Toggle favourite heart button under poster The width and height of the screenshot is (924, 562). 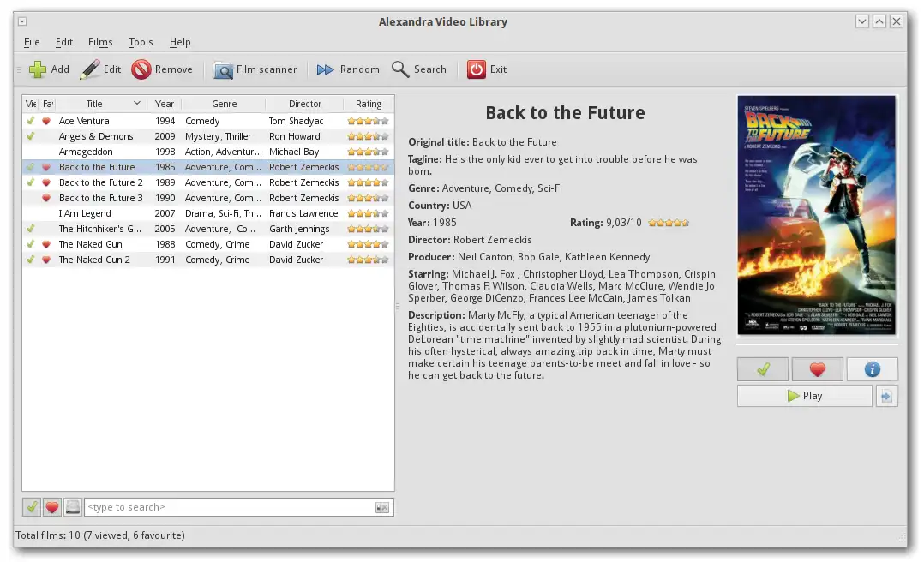click(818, 369)
